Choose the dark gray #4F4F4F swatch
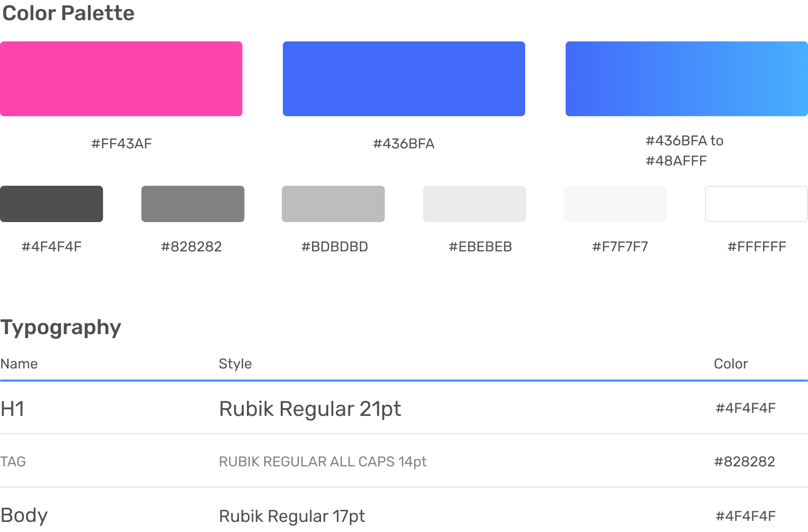 52,204
